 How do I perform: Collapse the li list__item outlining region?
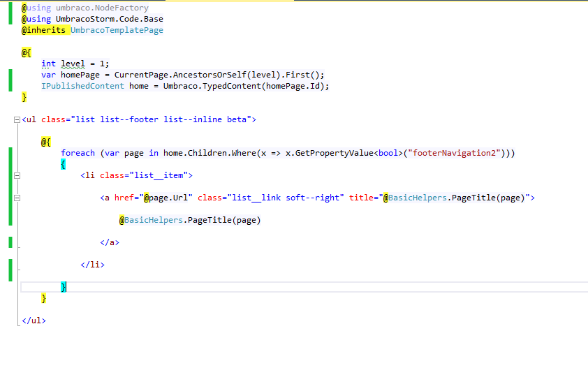tap(17, 175)
